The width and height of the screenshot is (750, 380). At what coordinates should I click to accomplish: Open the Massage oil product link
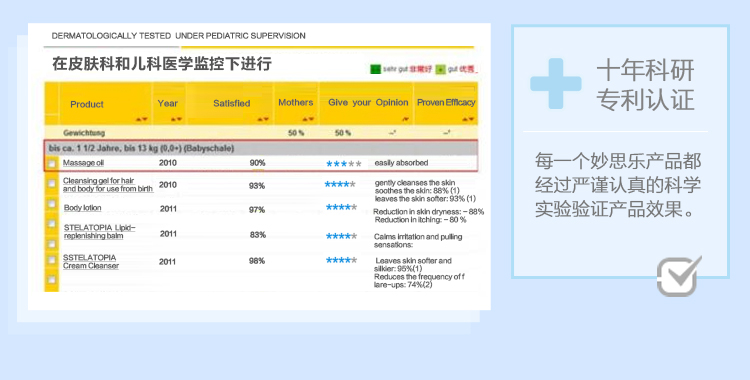(x=83, y=163)
